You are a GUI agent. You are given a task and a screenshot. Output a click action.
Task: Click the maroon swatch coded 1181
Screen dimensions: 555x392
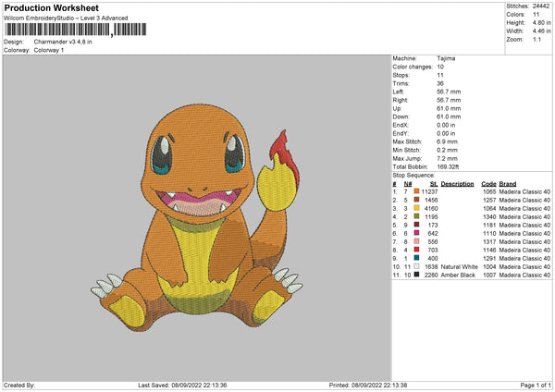coord(415,225)
